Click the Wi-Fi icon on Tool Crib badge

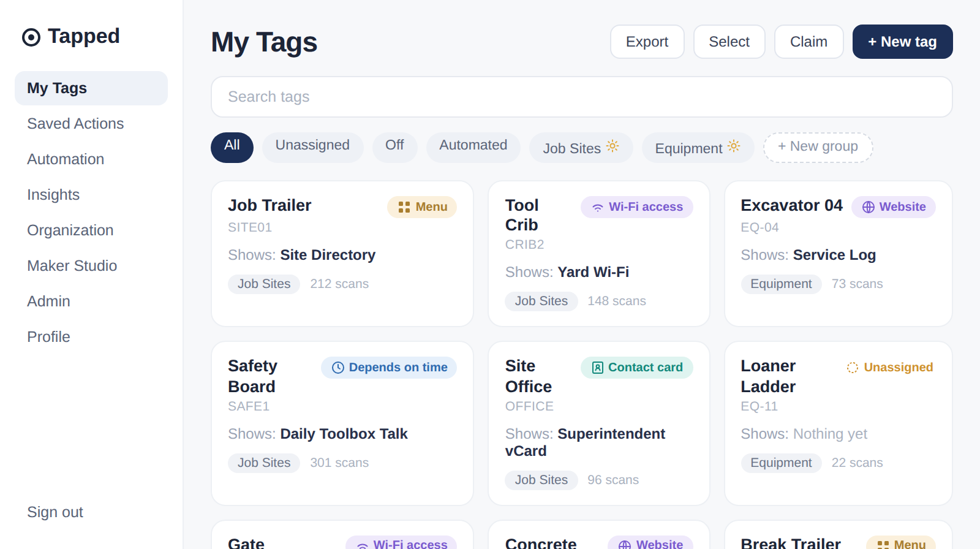click(x=597, y=208)
